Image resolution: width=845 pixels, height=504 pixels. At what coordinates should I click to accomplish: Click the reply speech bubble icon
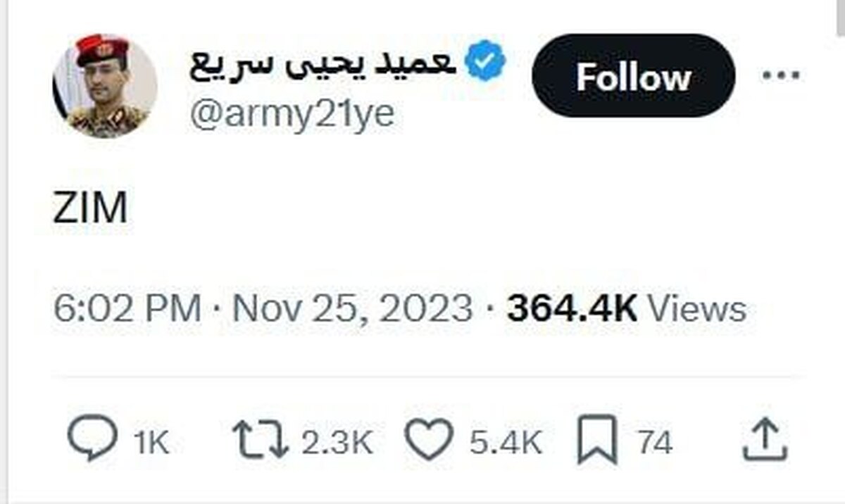click(92, 440)
